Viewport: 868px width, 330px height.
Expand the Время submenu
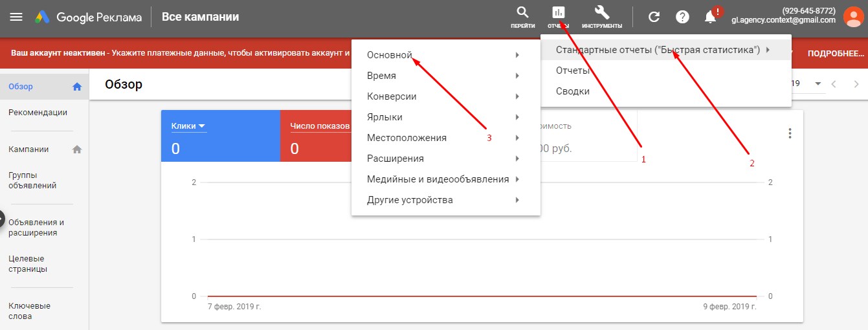click(x=446, y=76)
